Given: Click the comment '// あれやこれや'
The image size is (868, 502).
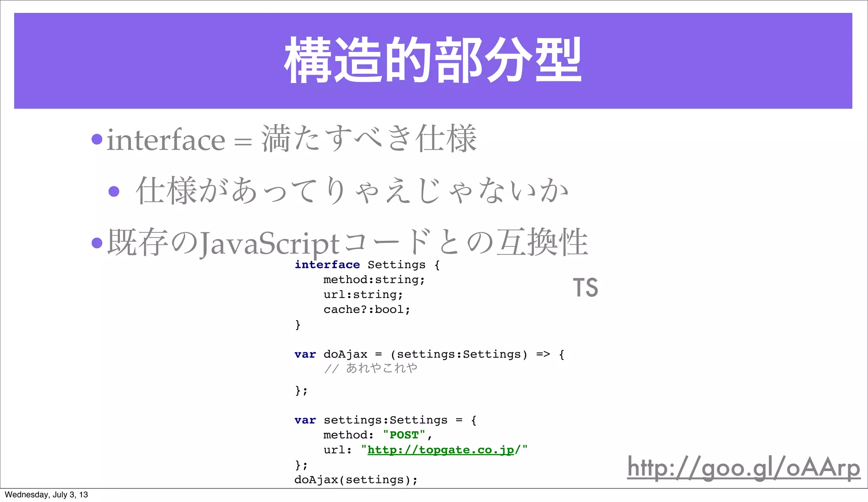Looking at the screenshot, I should pos(371,368).
